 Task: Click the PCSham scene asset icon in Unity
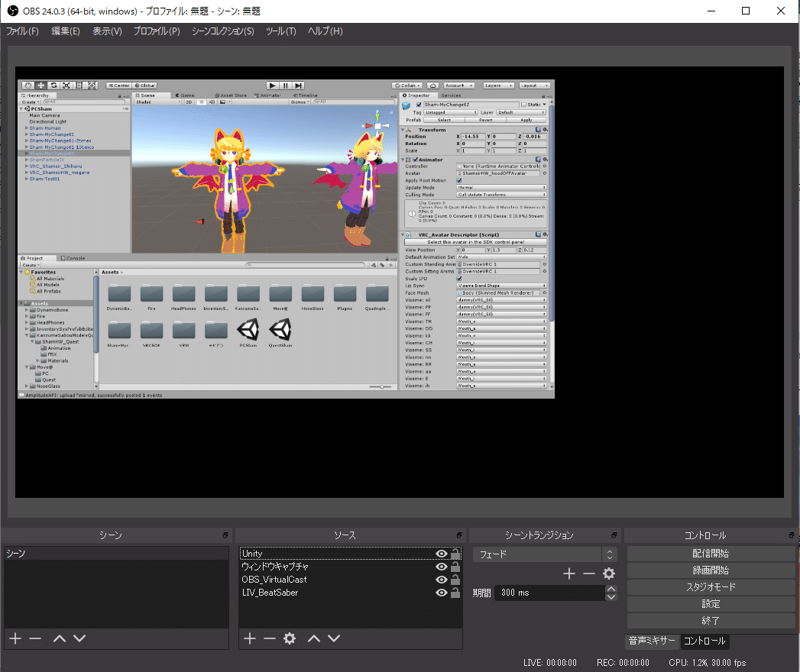pyautogui.click(x=248, y=329)
